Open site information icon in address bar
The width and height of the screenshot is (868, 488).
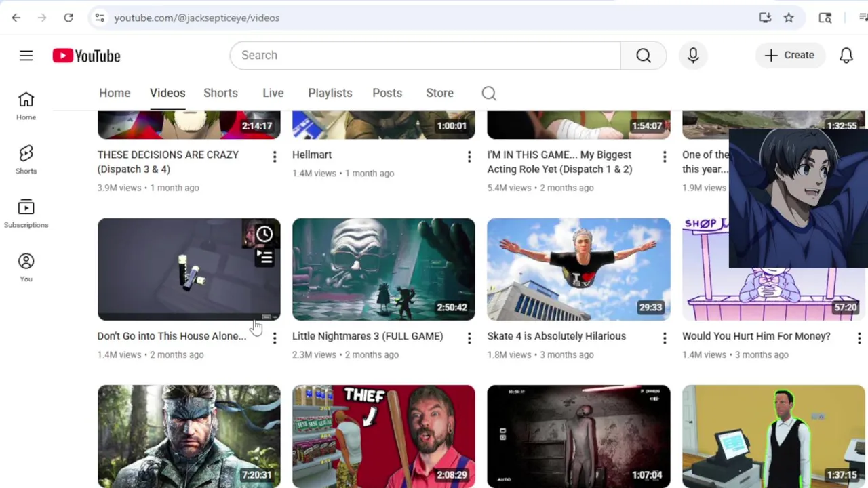(100, 18)
